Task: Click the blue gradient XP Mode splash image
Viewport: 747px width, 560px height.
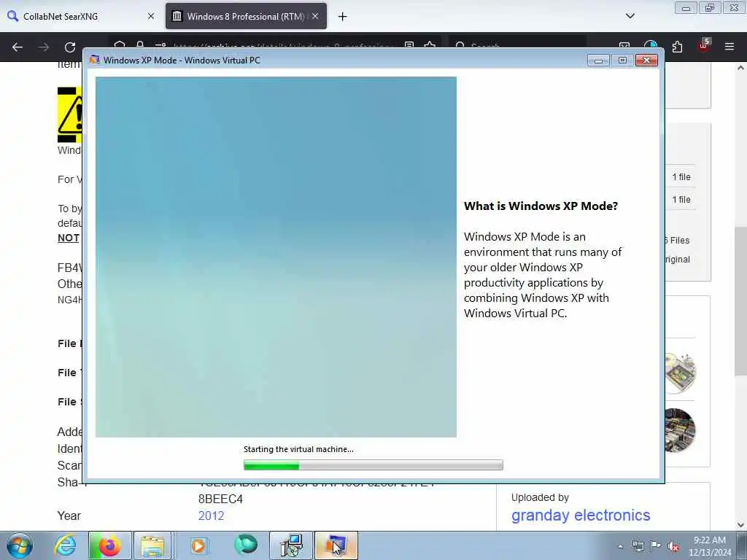Action: [276, 257]
